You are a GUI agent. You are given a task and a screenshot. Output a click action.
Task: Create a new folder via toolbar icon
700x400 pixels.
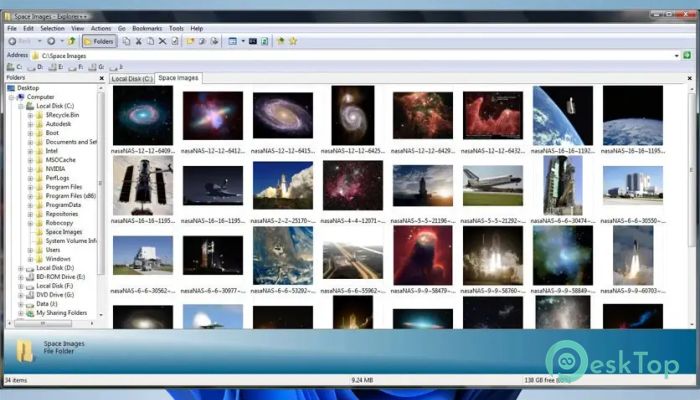pyautogui.click(x=190, y=41)
